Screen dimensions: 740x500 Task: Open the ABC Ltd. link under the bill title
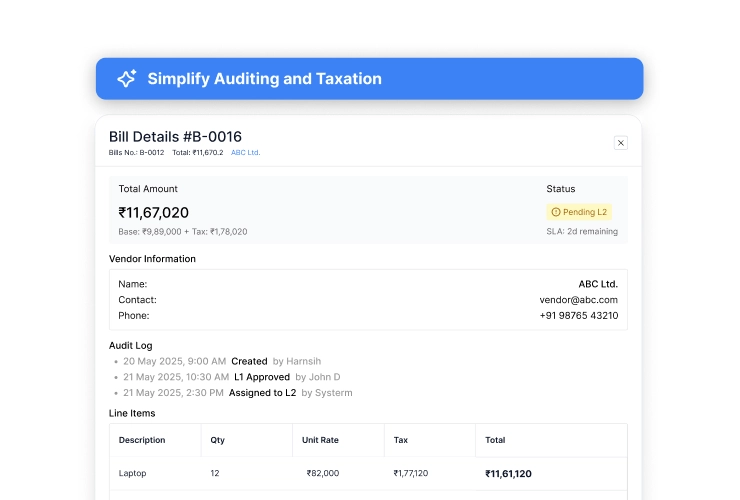click(x=245, y=153)
